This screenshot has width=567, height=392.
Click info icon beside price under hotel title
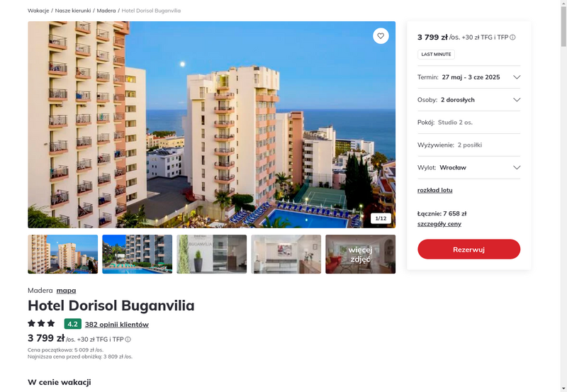click(128, 340)
